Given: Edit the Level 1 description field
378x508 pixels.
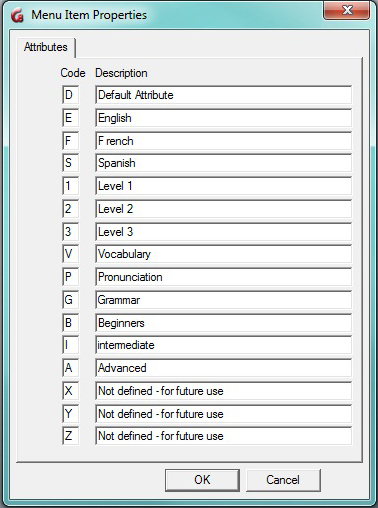Looking at the screenshot, I should [223, 186].
